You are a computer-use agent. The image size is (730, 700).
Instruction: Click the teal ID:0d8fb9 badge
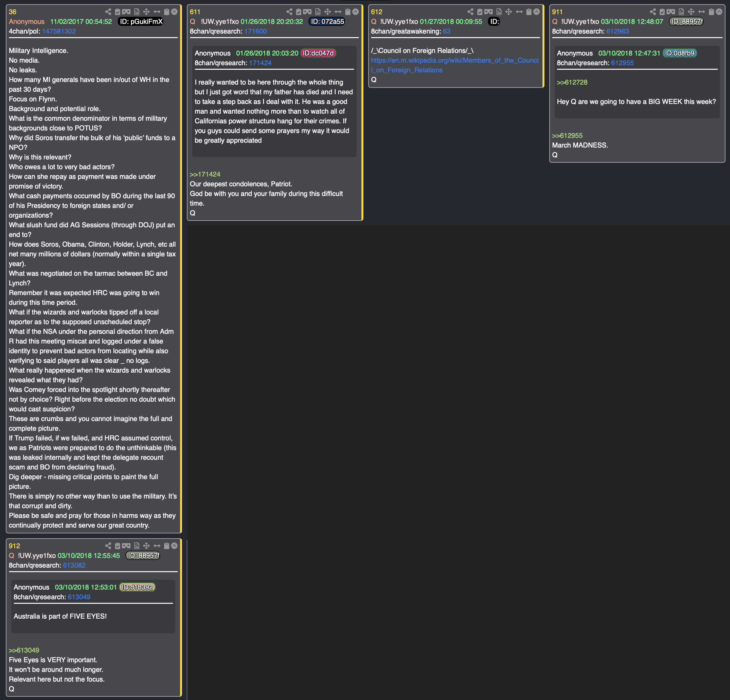(x=680, y=53)
